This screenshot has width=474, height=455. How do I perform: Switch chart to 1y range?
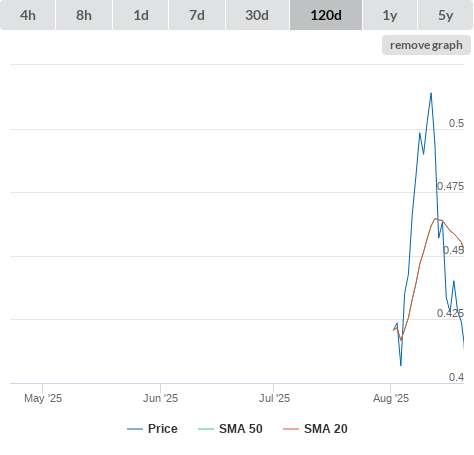pyautogui.click(x=390, y=15)
